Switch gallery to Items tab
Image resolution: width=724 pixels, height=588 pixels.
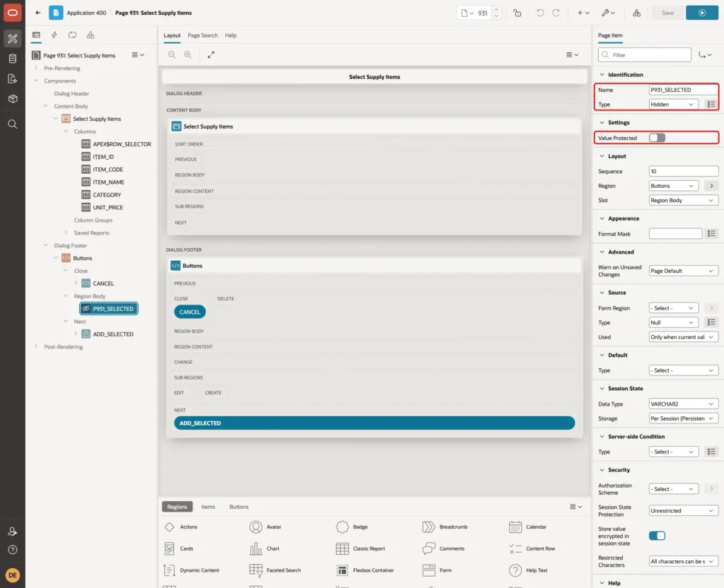pyautogui.click(x=209, y=507)
